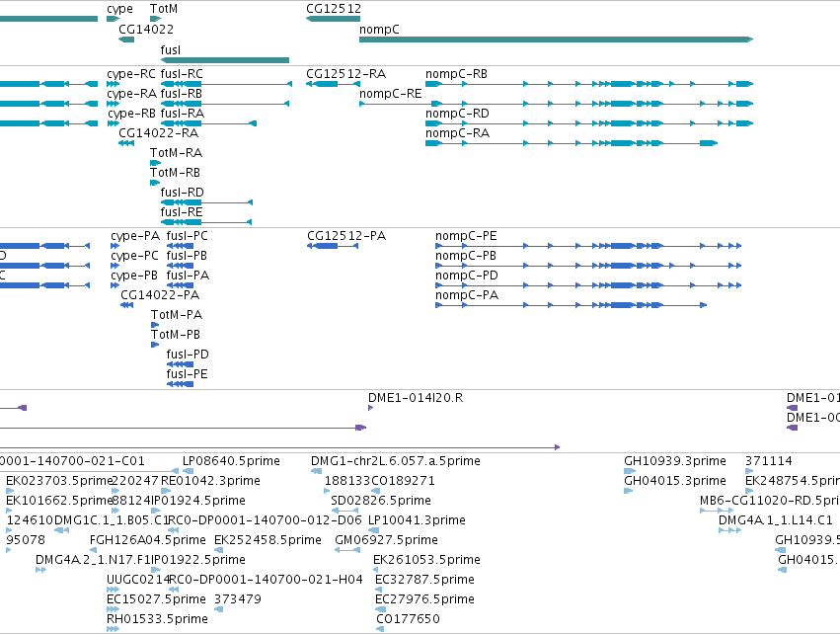Select protein fusl-PD
Viewport: 840px width, 634px height.
(180, 363)
